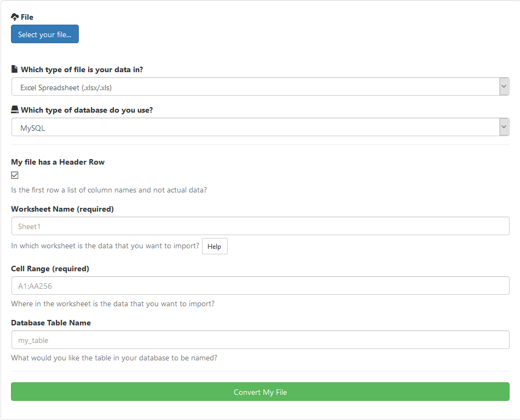This screenshot has height=420, width=520.
Task: Open the Excel Spreadsheet file type dropdown
Action: (260, 87)
